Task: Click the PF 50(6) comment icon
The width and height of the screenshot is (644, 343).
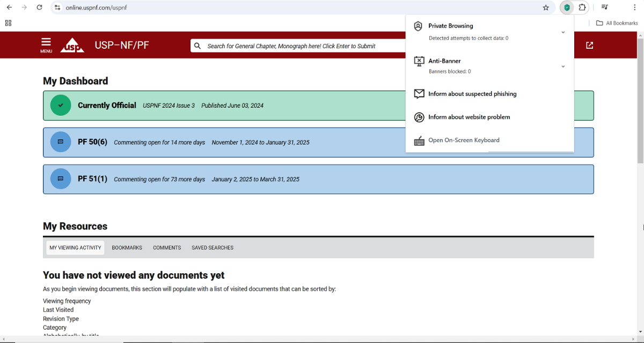Action: 61,142
